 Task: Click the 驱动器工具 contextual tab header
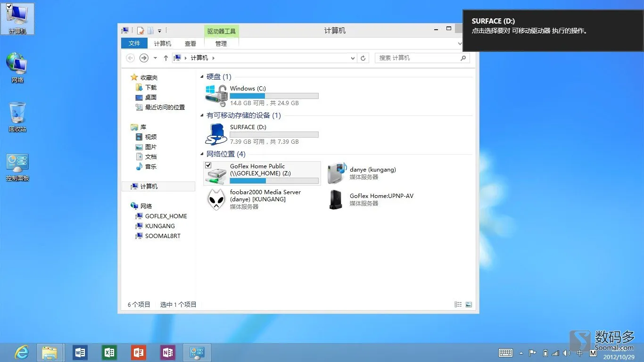[222, 31]
